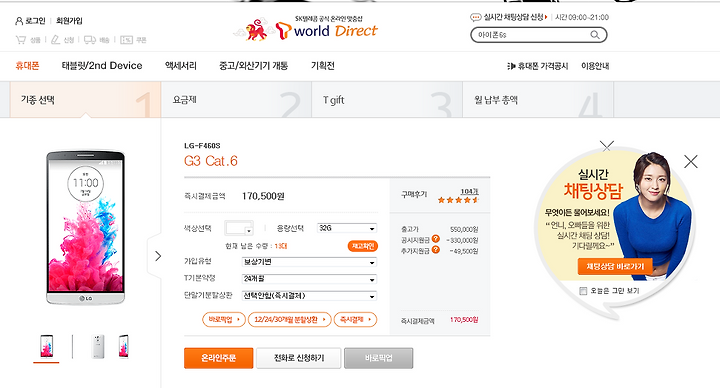Open the 태블릿/2nd Device menu
The image size is (720, 388).
102,66
